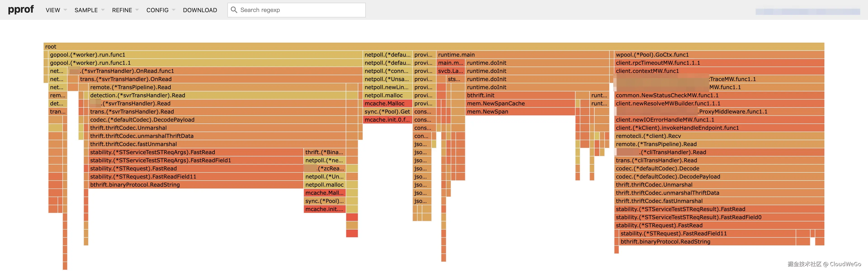This screenshot has height=274, width=868.
Task: Click the sync.(*Pool).Get frame
Action: tap(387, 111)
